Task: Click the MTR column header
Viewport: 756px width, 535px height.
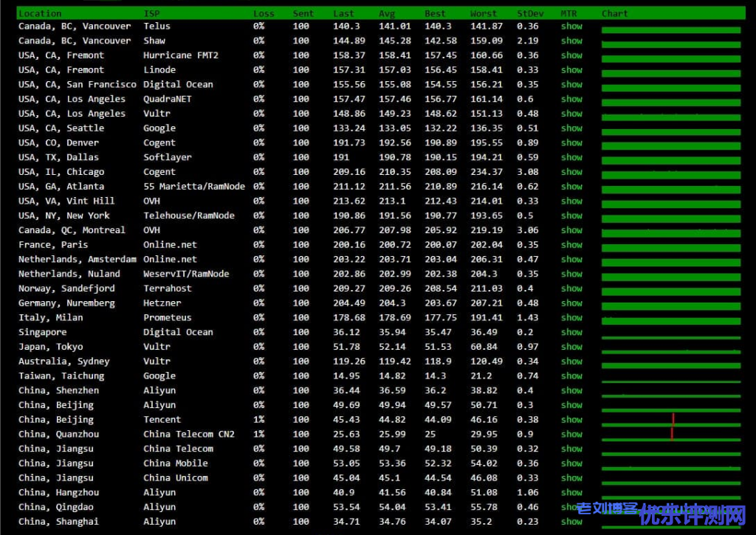Action: point(569,13)
